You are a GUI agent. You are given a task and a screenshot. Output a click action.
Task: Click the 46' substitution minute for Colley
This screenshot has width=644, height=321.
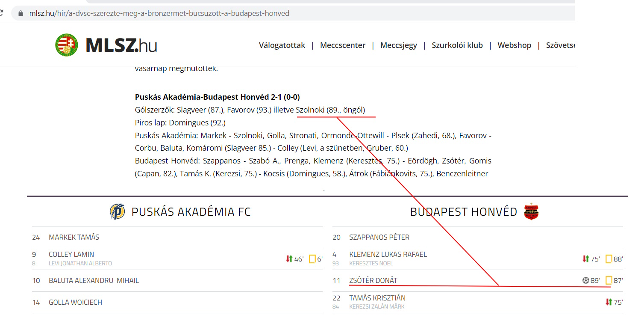coord(299,259)
